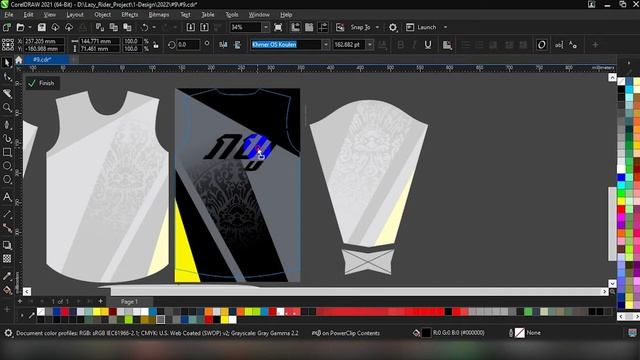Select the Color Eyedropper tool

coord(7,276)
